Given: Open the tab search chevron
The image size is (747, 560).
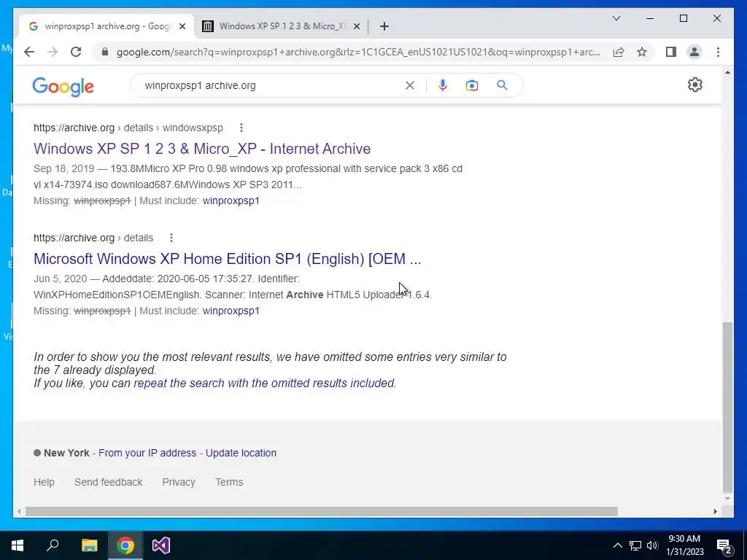Looking at the screenshot, I should 616,18.
